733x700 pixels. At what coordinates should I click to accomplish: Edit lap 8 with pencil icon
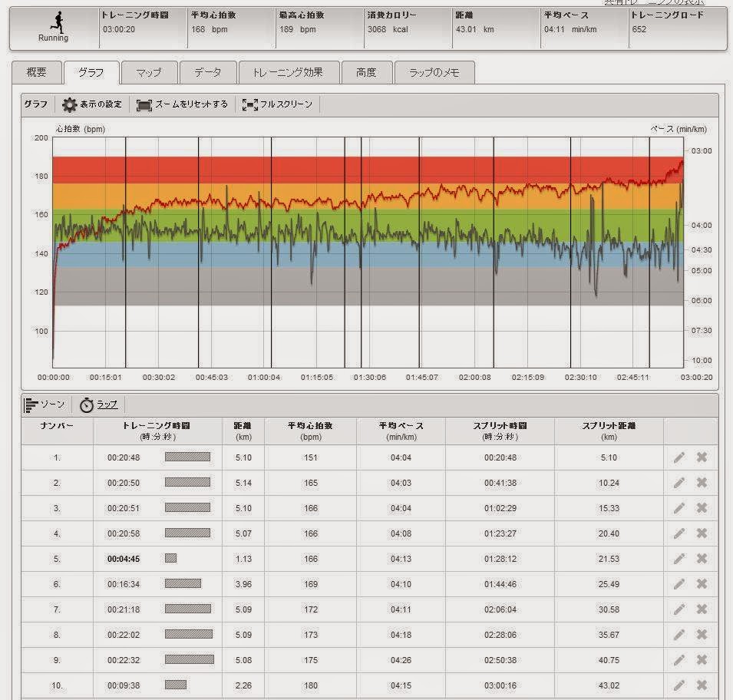point(679,635)
